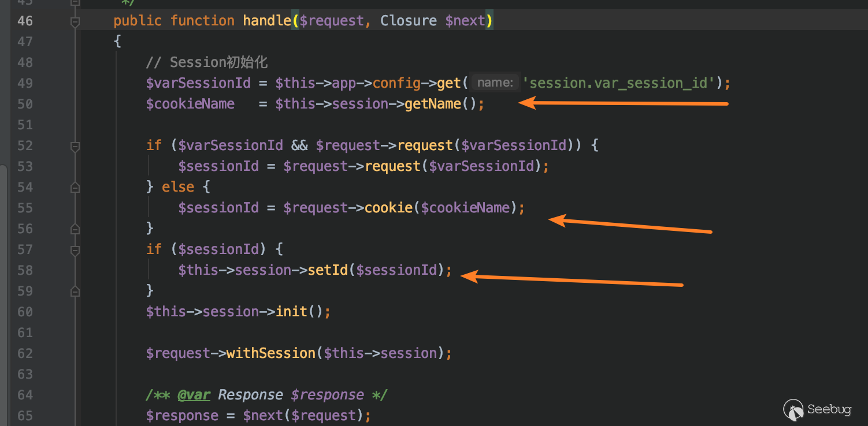868x426 pixels.
Task: Collapse the if block fold marker on line 52
Action: 75,147
